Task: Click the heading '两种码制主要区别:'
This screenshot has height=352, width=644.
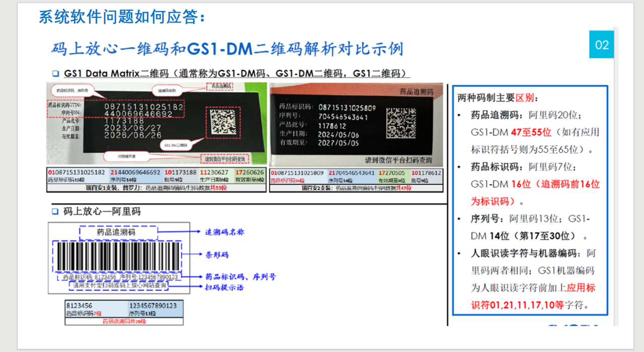Action: 498,98
